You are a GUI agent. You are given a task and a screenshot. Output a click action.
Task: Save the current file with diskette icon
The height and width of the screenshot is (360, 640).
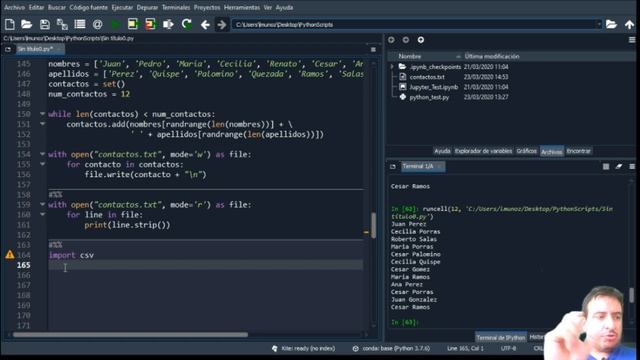[x=44, y=24]
